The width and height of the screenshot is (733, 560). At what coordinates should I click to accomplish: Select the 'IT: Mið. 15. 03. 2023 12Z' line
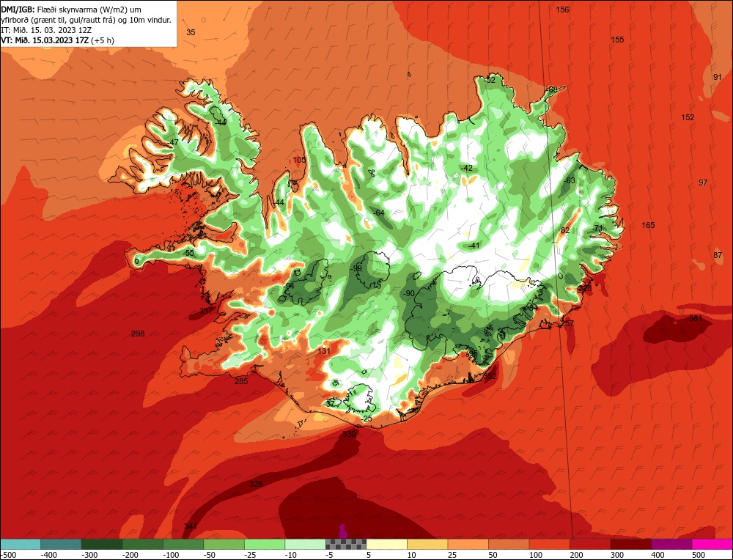click(x=46, y=30)
